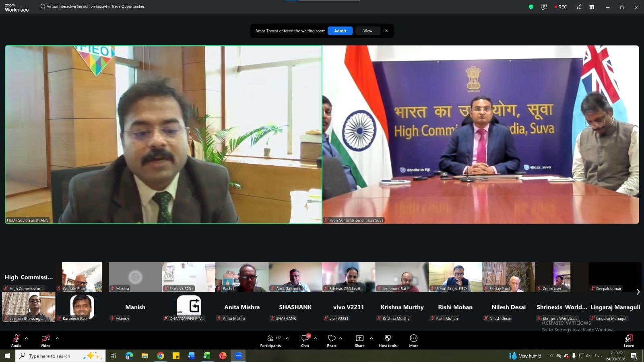Image resolution: width=644 pixels, height=362 pixels.
Task: Open the Chat panel
Action: pos(305,338)
